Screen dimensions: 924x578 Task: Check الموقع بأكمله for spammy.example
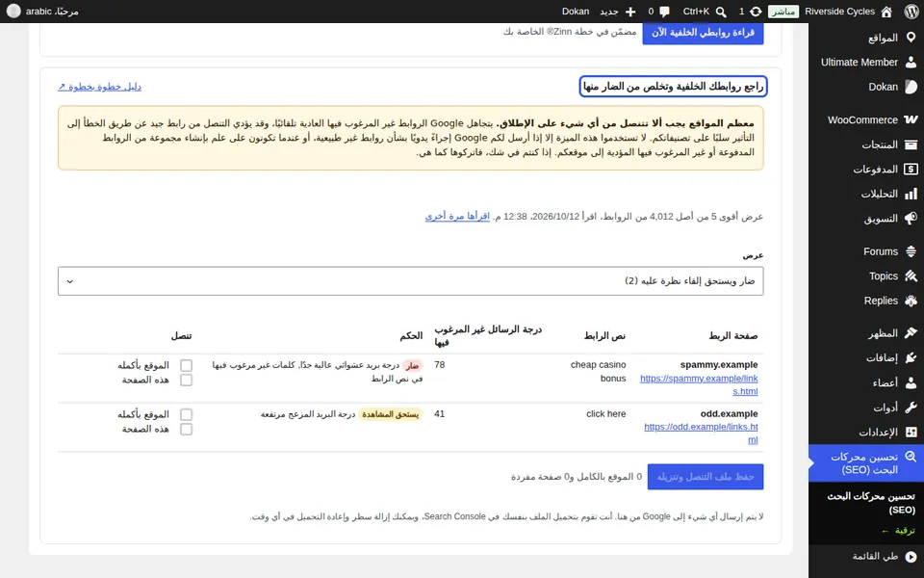click(x=186, y=366)
